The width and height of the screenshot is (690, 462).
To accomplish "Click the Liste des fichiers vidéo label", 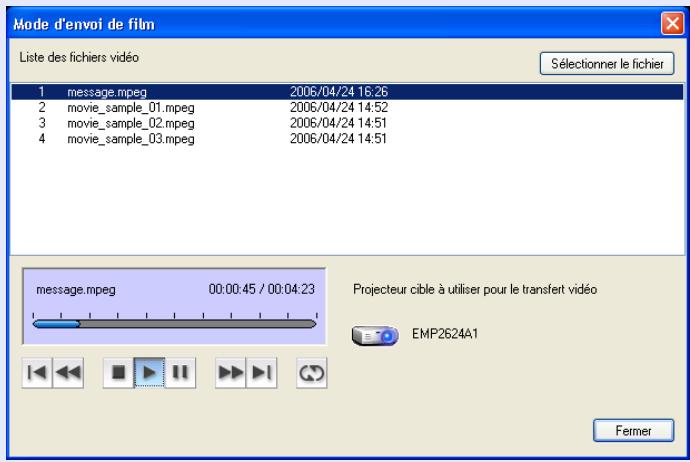I will [x=79, y=57].
